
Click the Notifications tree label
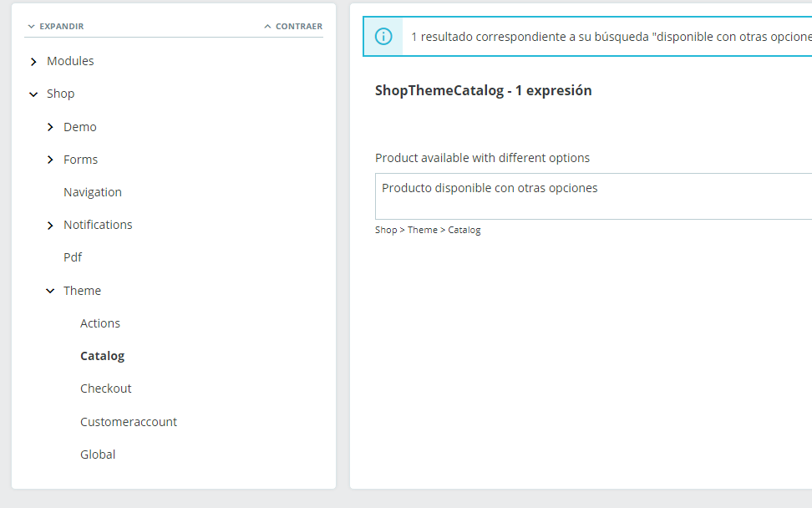98,225
